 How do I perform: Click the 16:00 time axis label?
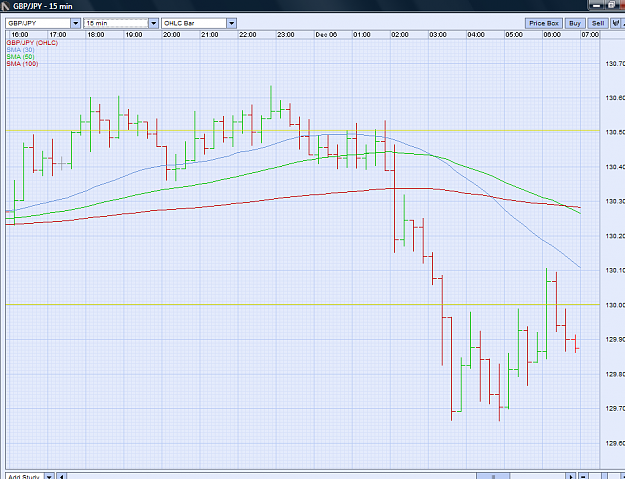click(x=20, y=35)
